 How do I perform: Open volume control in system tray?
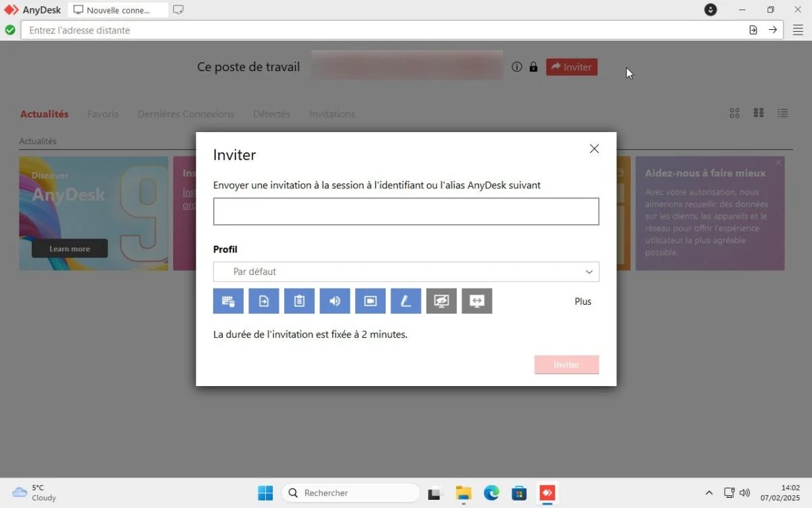(x=745, y=493)
